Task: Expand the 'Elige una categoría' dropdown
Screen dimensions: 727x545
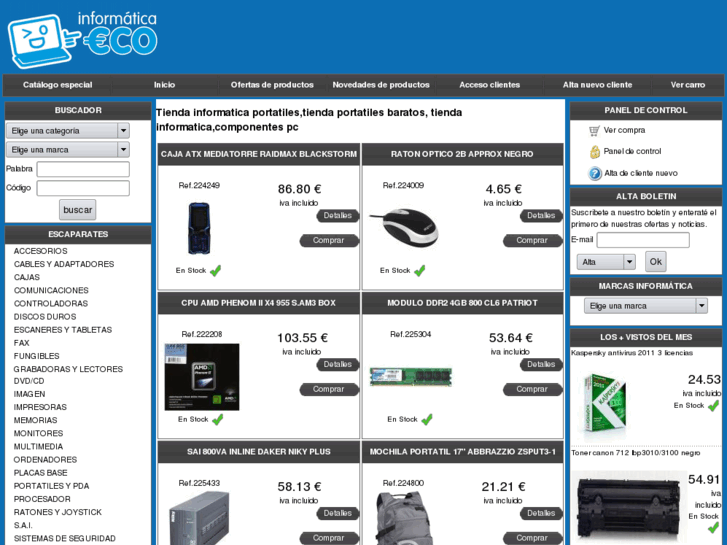Action: 68,131
